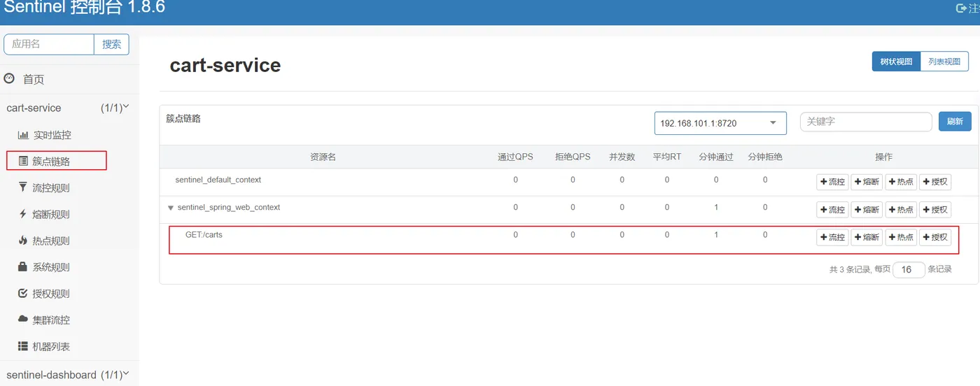The height and width of the screenshot is (386, 980).
Task: Open 簇点链路 menu item
Action: click(x=52, y=162)
